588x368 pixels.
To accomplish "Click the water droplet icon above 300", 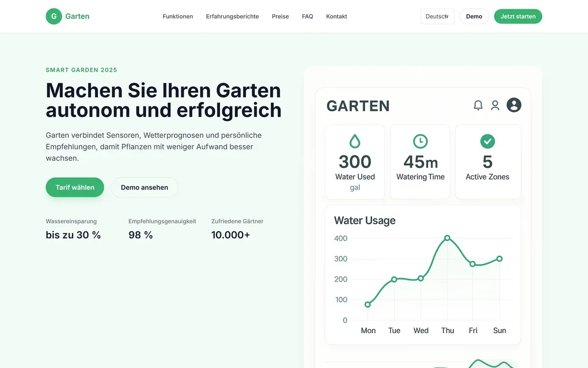I will pos(354,141).
